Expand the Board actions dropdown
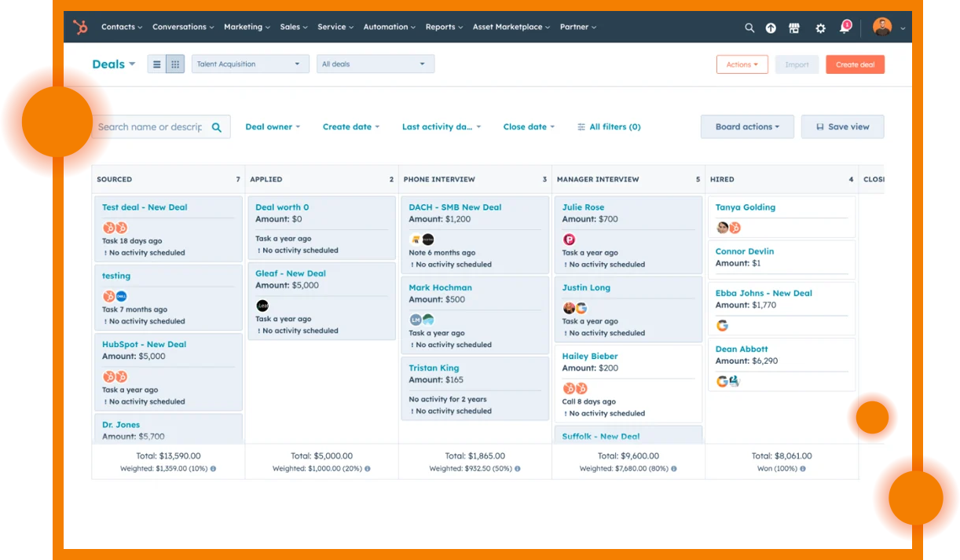Image resolution: width=960 pixels, height=560 pixels. 746,126
